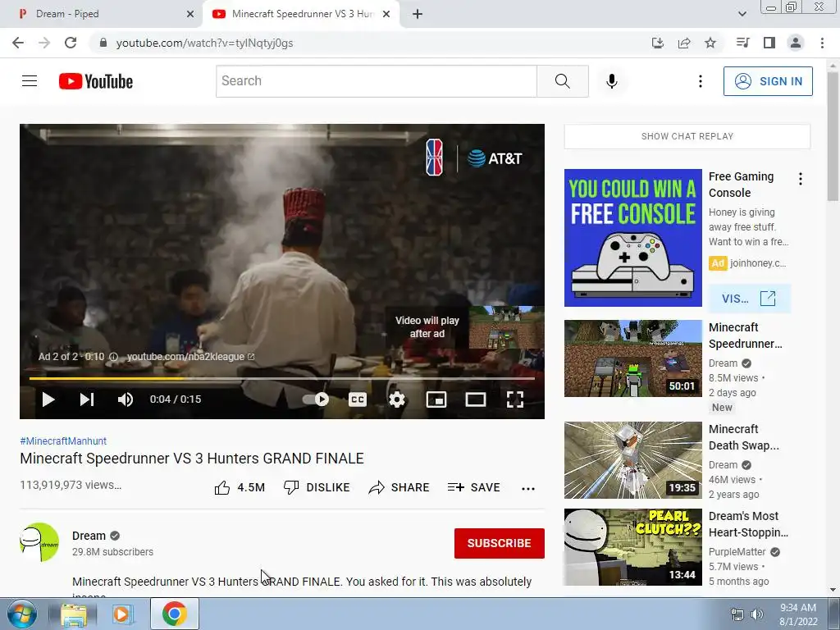This screenshot has height=630, width=840.
Task: View site info padlock icon
Action: point(103,43)
